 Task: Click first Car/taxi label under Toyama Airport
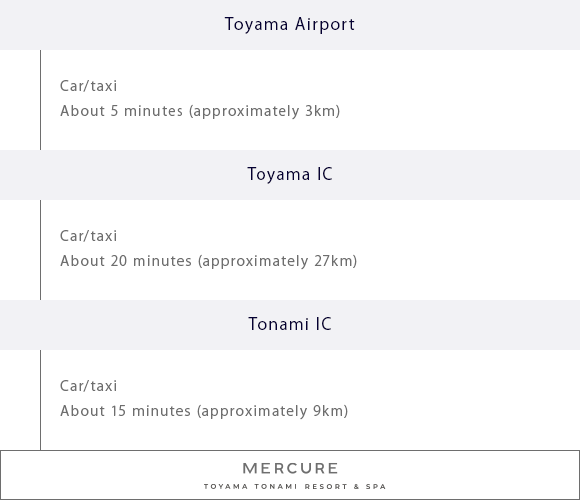click(88, 86)
